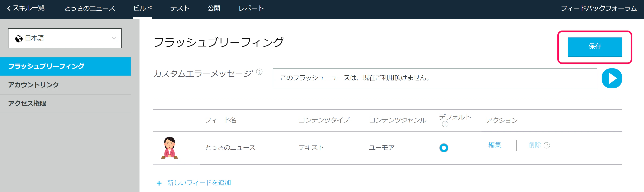
Task: Click globe icon in language selector
Action: (x=19, y=39)
